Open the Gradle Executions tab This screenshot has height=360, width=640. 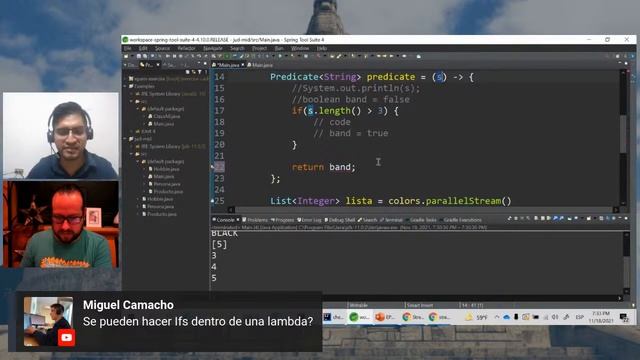460,220
